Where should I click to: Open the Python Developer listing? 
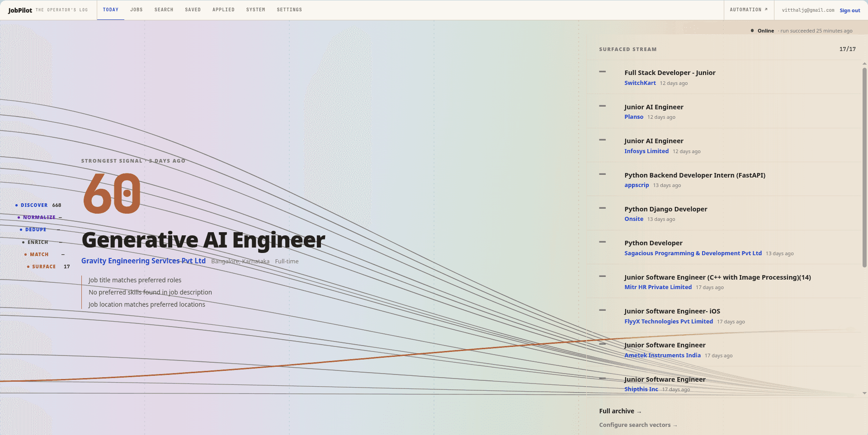tap(653, 243)
